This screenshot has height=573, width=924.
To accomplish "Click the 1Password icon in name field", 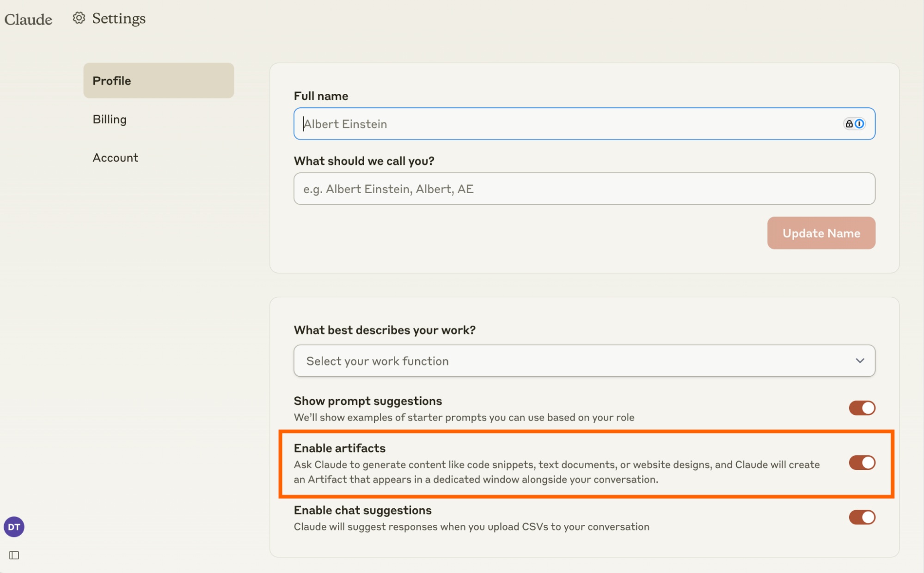I will point(859,124).
